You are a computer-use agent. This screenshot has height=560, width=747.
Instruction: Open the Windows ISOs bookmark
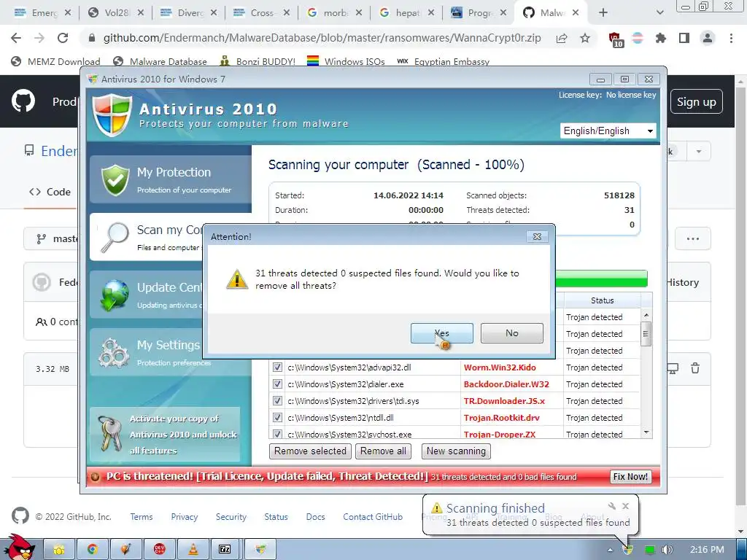346,61
